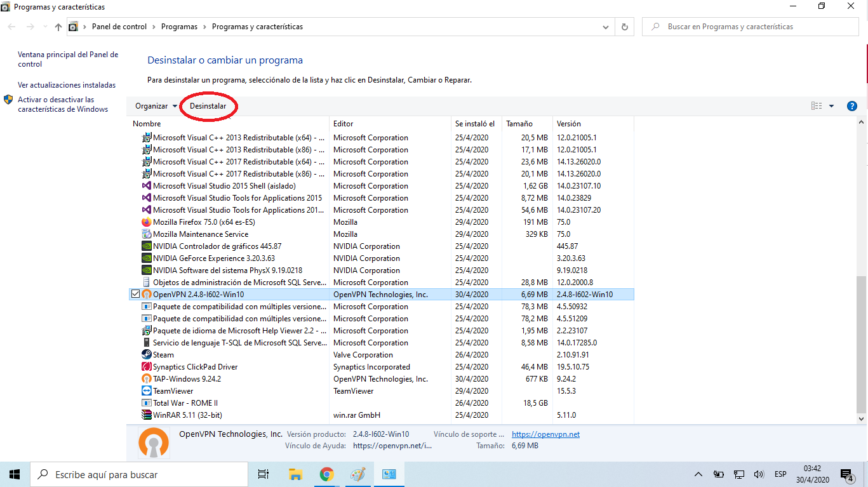The height and width of the screenshot is (487, 868).
Task: Click the Valve Corporation editor cell
Action: 363,355
